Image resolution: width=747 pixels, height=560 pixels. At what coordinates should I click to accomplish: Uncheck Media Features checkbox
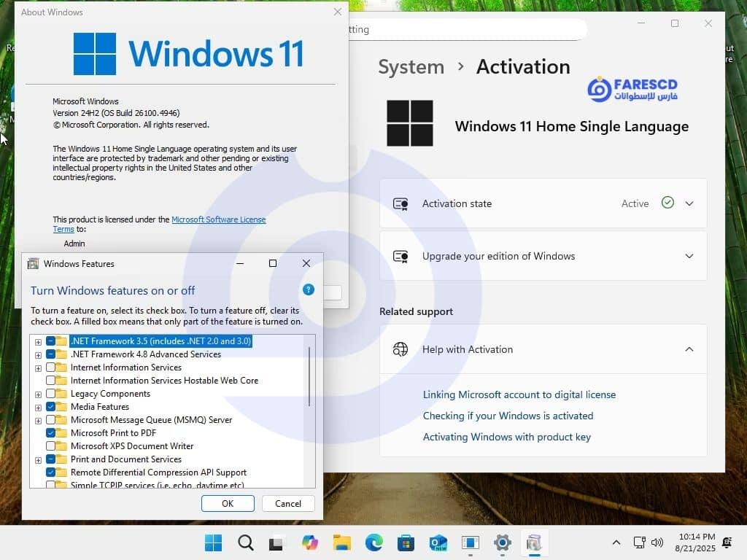click(50, 407)
